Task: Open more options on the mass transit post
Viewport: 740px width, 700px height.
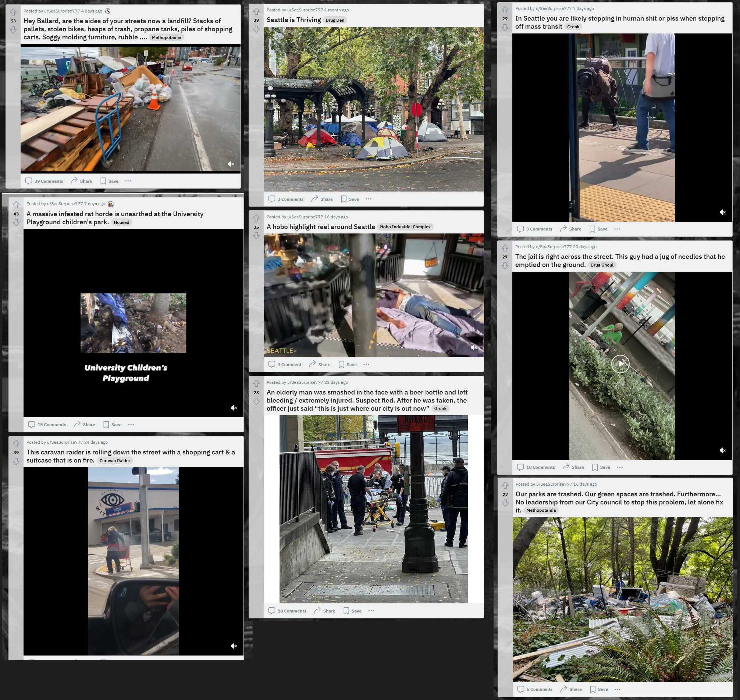Action: pos(617,229)
